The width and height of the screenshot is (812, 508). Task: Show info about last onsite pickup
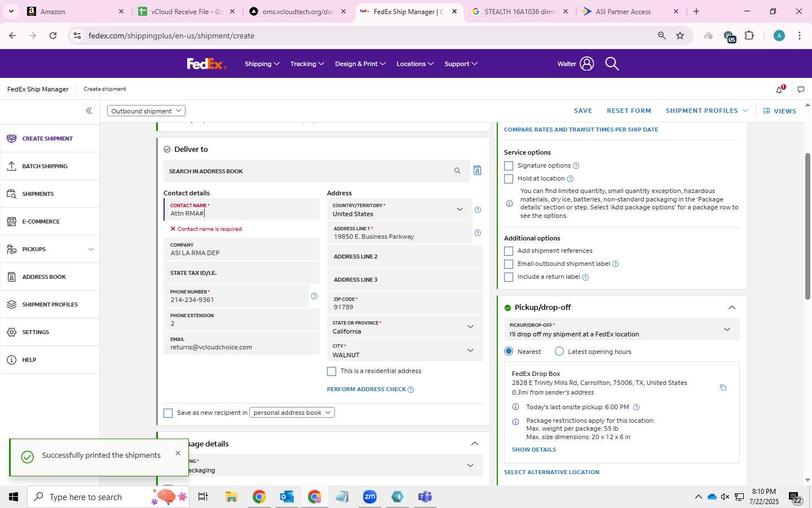[636, 407]
